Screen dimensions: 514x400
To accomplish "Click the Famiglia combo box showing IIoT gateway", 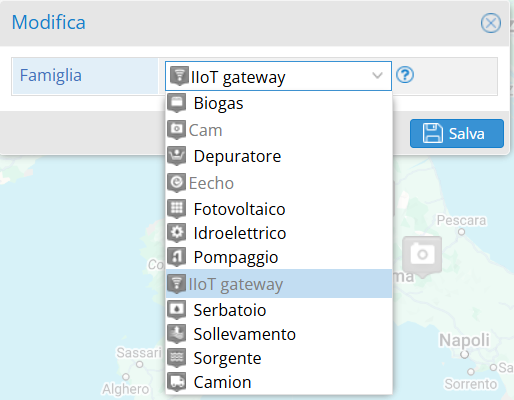I will tap(278, 76).
